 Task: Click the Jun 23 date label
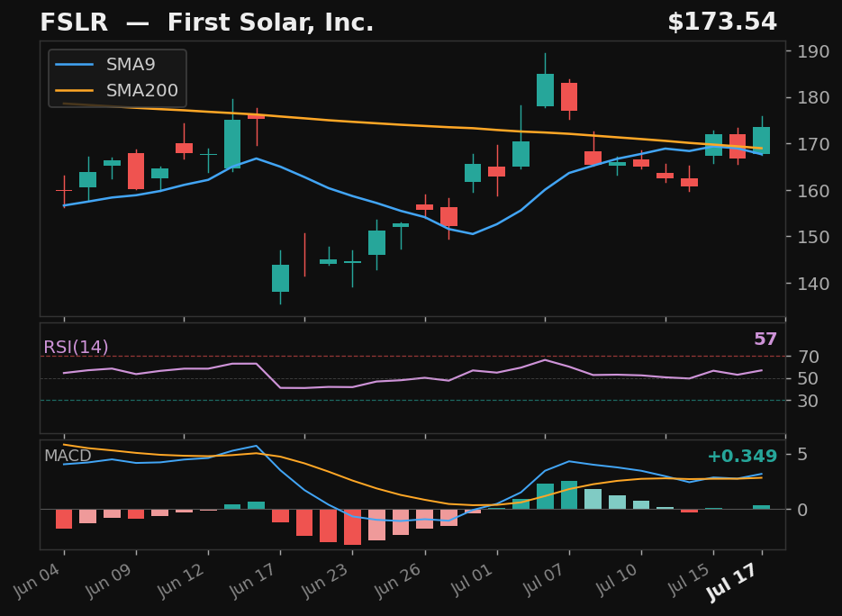pos(325,580)
